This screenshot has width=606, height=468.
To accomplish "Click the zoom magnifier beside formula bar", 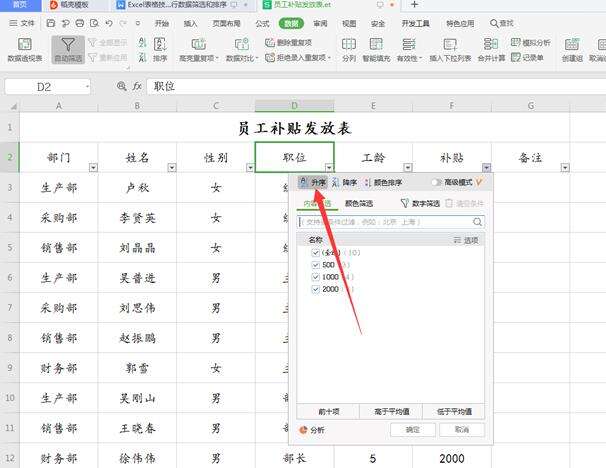I will point(121,86).
